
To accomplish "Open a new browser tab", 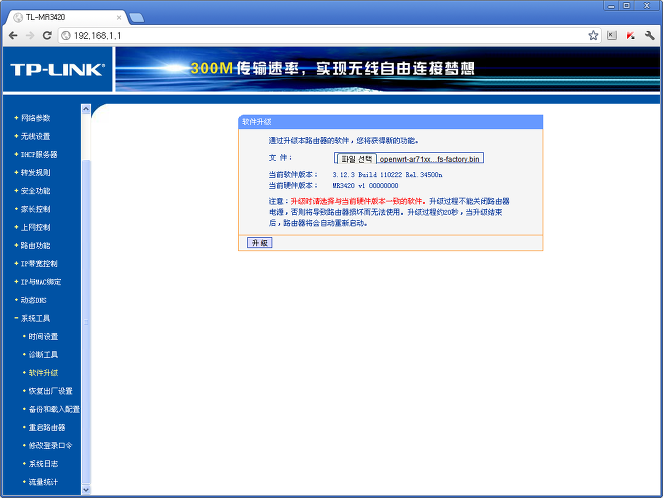I will [x=137, y=18].
